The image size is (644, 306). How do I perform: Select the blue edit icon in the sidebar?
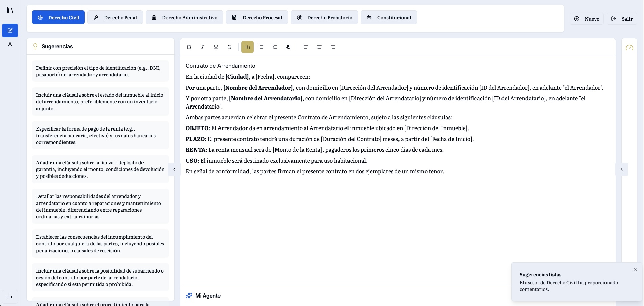coord(10,30)
